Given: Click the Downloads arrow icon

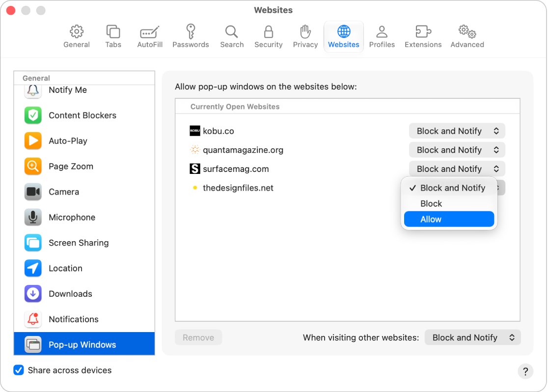Looking at the screenshot, I should pyautogui.click(x=33, y=294).
